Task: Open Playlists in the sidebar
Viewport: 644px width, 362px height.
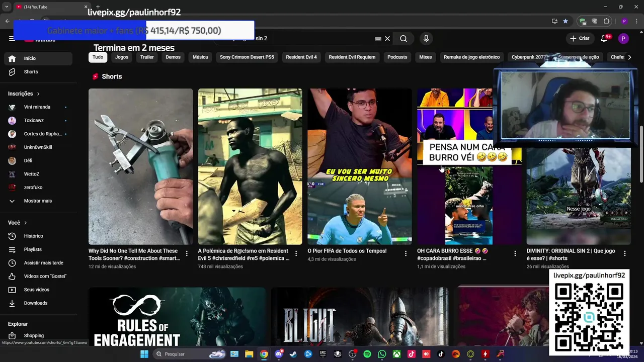Action: click(38, 249)
